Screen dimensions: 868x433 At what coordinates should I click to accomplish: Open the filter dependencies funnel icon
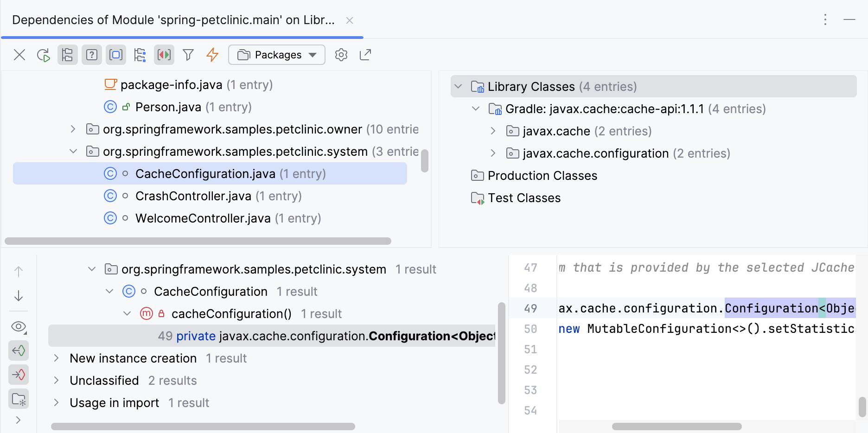pos(188,55)
